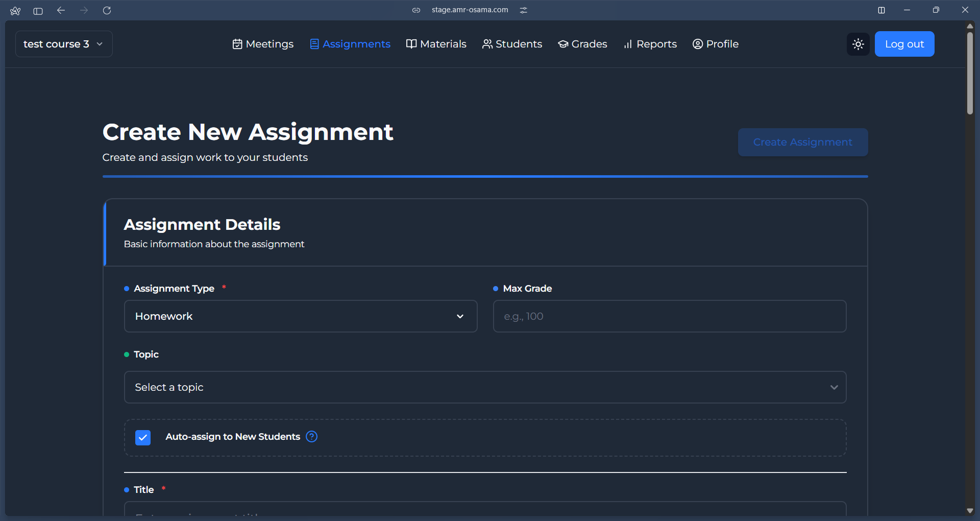The width and height of the screenshot is (980, 521).
Task: Navigate back in the browser
Action: click(61, 10)
